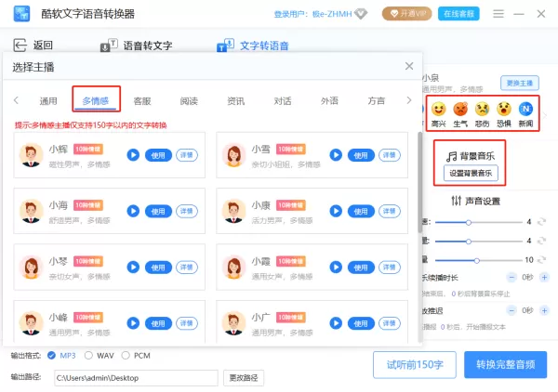
Task: Close the 选择主播 dialog
Action: pyautogui.click(x=409, y=66)
